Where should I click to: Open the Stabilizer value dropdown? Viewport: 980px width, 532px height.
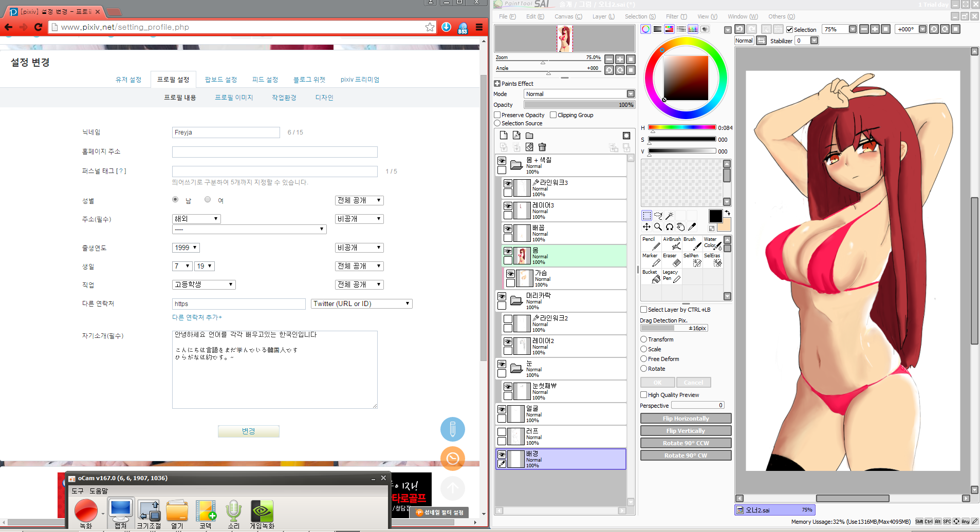pyautogui.click(x=814, y=41)
